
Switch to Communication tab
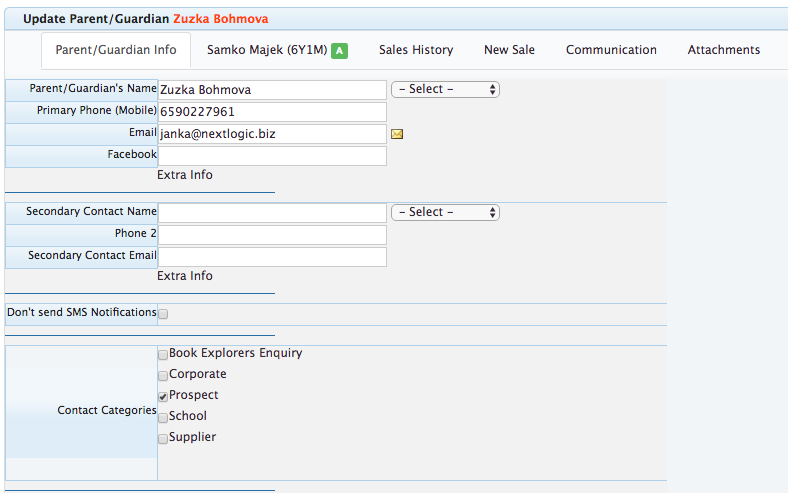(611, 50)
